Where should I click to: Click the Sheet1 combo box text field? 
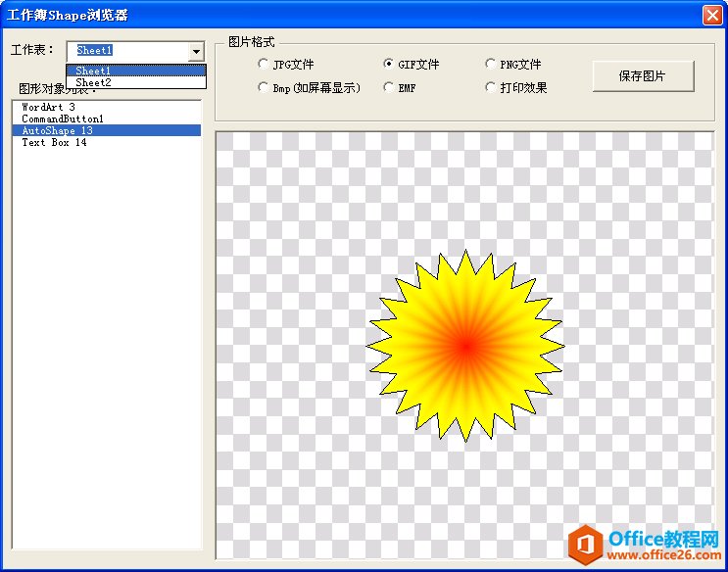pos(127,51)
